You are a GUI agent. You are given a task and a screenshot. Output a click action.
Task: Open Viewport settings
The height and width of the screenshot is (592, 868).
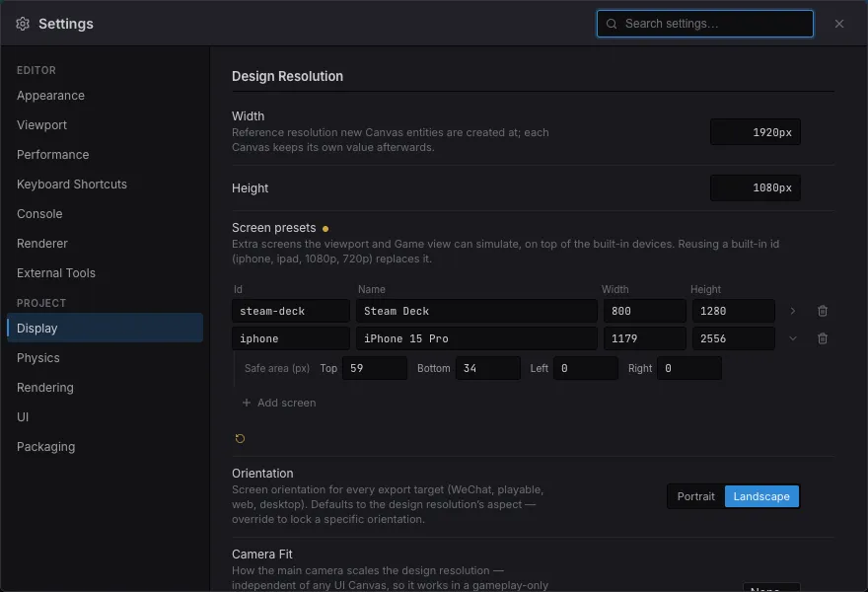105,125
